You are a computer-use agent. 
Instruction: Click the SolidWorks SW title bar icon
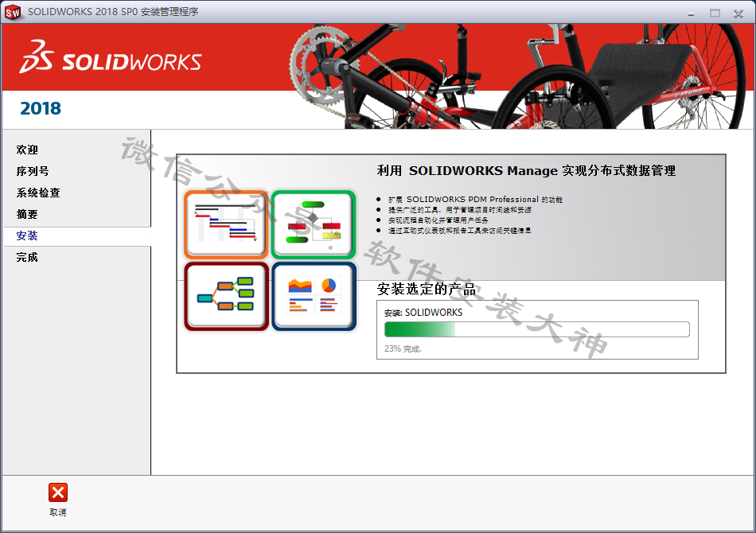coord(13,12)
